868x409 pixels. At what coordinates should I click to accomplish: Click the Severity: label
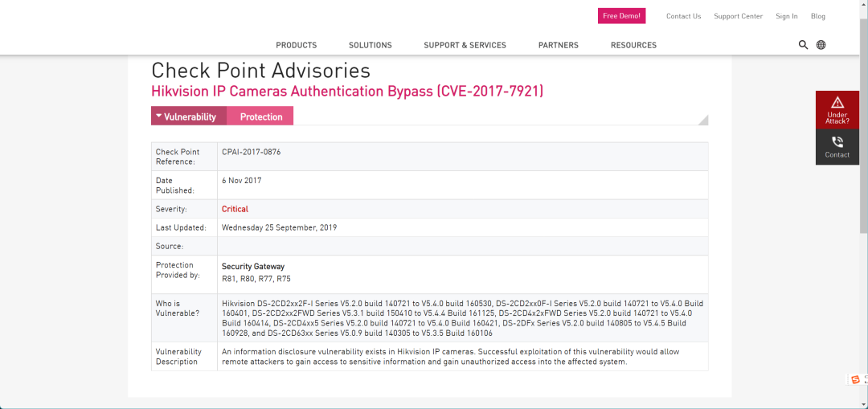point(171,209)
